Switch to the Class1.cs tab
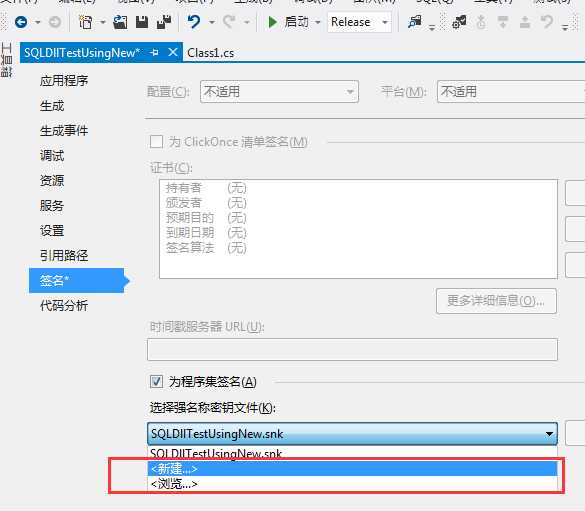 point(211,53)
